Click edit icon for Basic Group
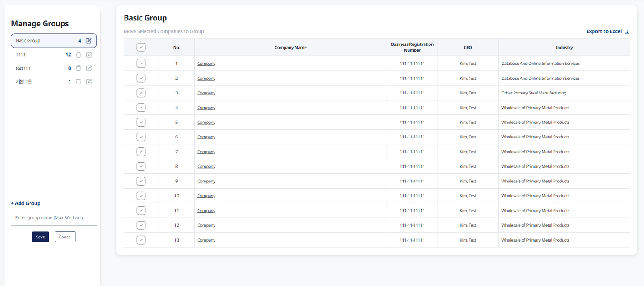The width and height of the screenshot is (644, 286). tap(89, 41)
